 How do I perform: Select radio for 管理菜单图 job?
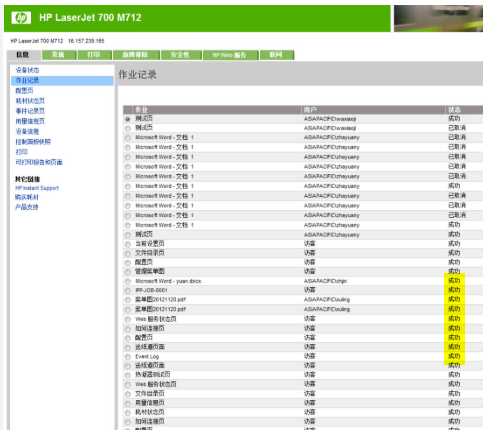[128, 272]
